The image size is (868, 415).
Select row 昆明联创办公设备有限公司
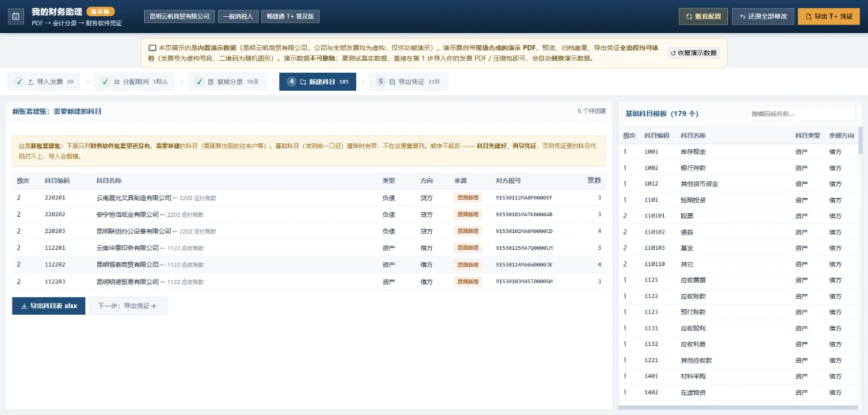309,231
